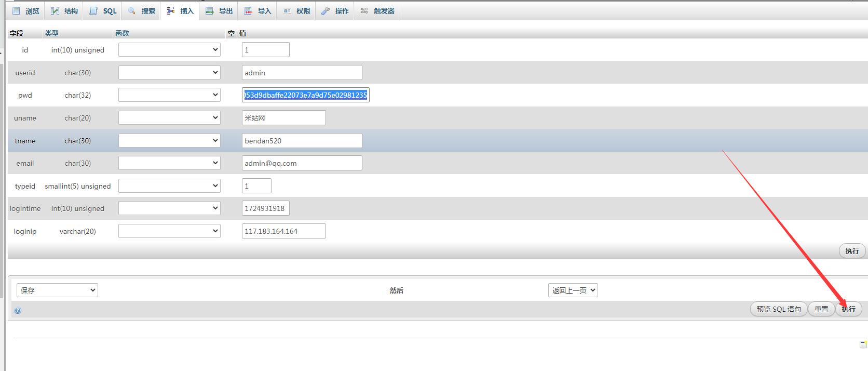
Task: Click the Export (导出) tab icon
Action: (209, 11)
